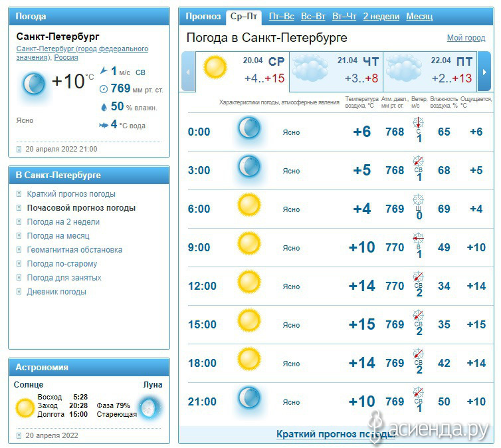Open Геомагнитная обстановка in the sidebar

click(x=74, y=249)
